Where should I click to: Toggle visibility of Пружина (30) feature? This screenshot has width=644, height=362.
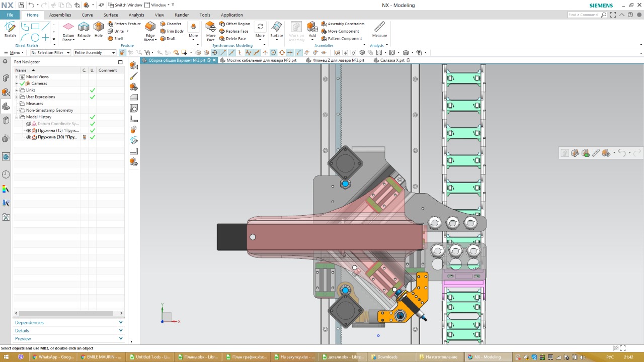click(29, 137)
